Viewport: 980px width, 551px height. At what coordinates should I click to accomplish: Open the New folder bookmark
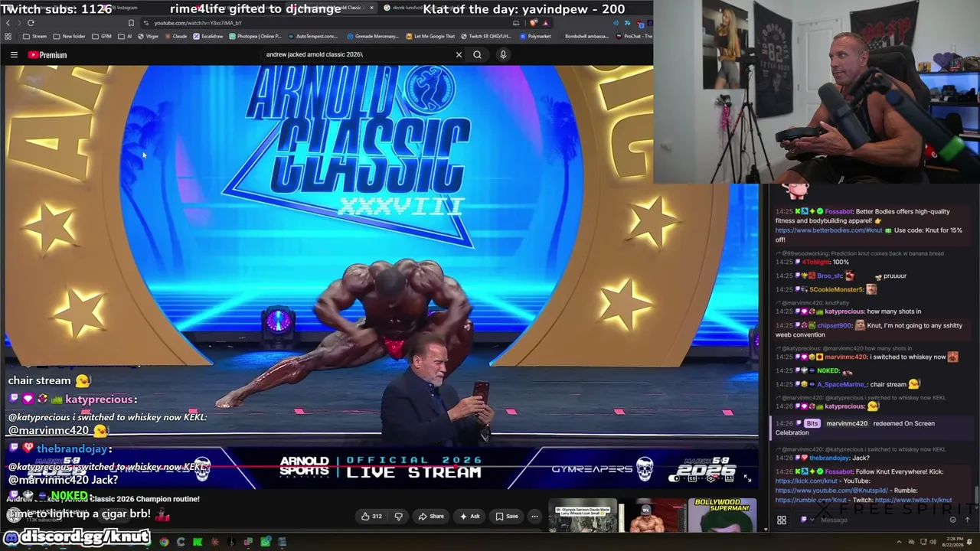point(70,36)
